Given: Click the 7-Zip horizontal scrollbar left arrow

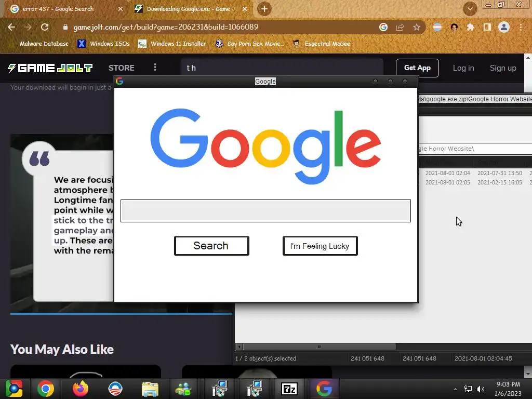Looking at the screenshot, I should pyautogui.click(x=239, y=347).
